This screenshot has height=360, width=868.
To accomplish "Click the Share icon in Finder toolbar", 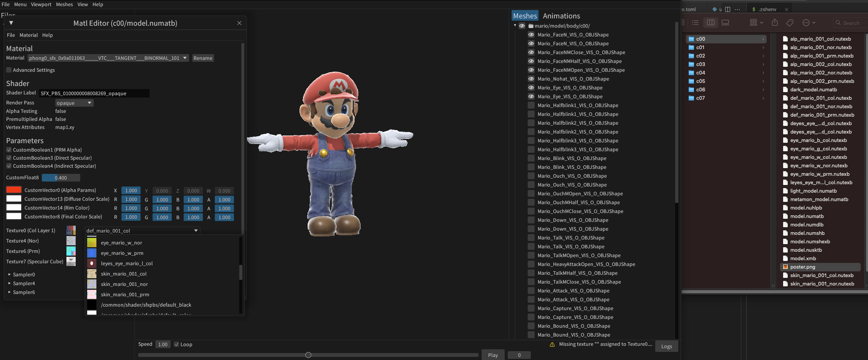I will click(x=775, y=22).
